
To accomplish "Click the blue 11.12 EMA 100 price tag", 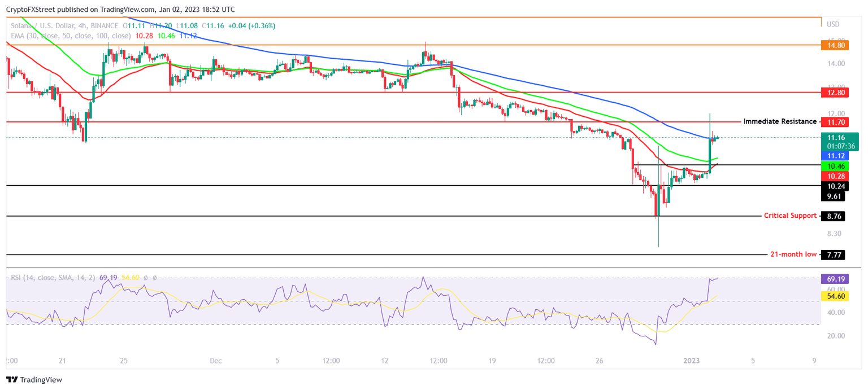I will 834,156.
